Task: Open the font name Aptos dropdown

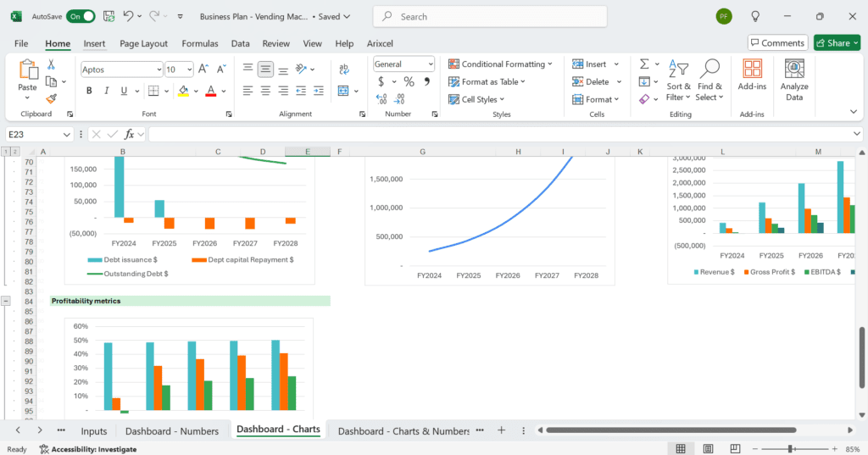Action: 159,69
